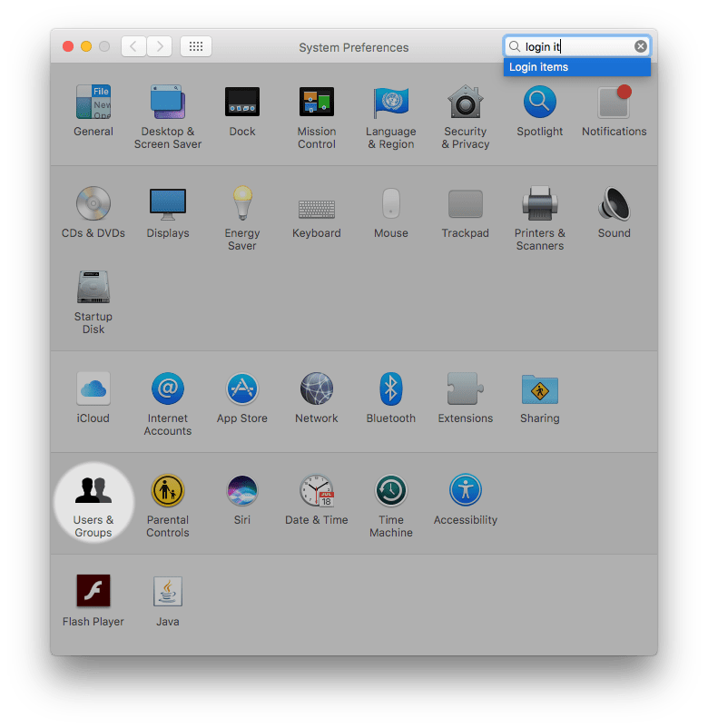The height and width of the screenshot is (728, 708).
Task: Select the 'Login items' search suggestion
Action: [x=577, y=67]
